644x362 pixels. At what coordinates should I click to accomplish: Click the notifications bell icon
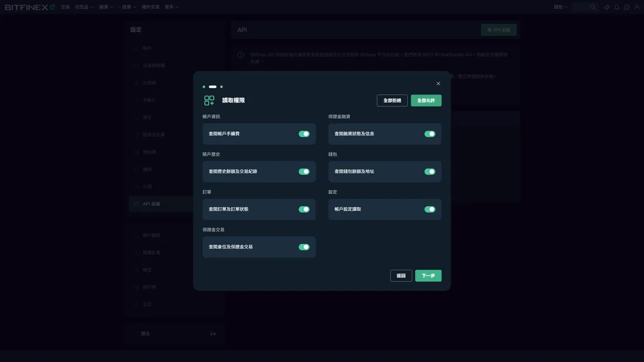pos(616,7)
